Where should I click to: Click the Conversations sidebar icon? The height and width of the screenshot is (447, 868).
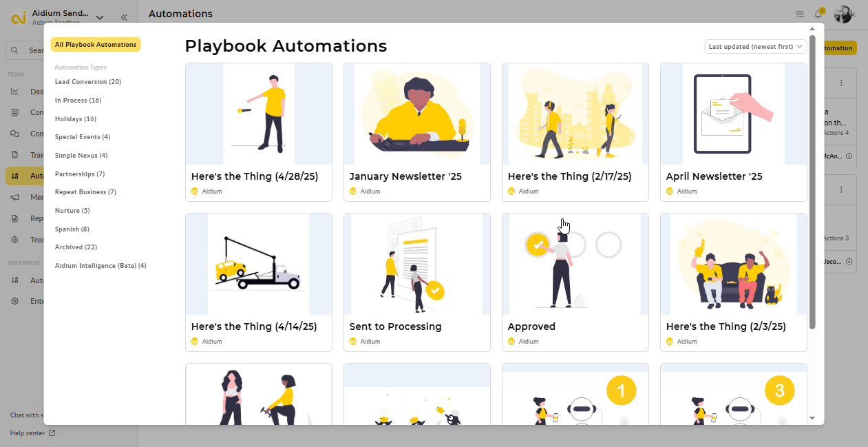pos(14,134)
